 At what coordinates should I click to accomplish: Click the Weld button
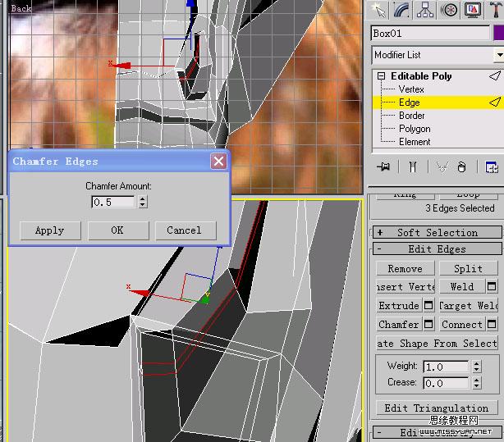tap(462, 286)
